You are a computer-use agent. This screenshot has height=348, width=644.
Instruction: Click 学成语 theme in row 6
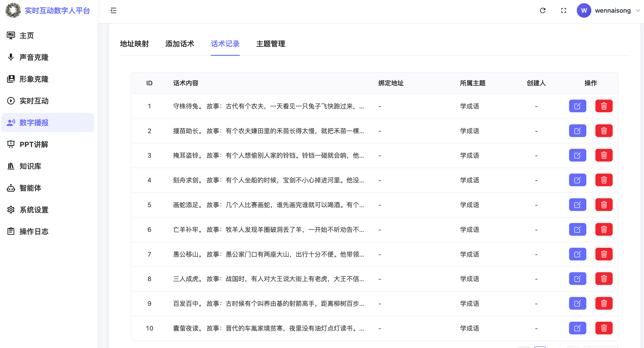click(x=470, y=230)
